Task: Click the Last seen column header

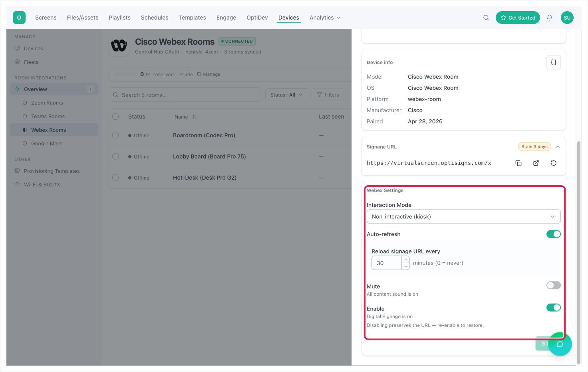Action: pyautogui.click(x=331, y=117)
